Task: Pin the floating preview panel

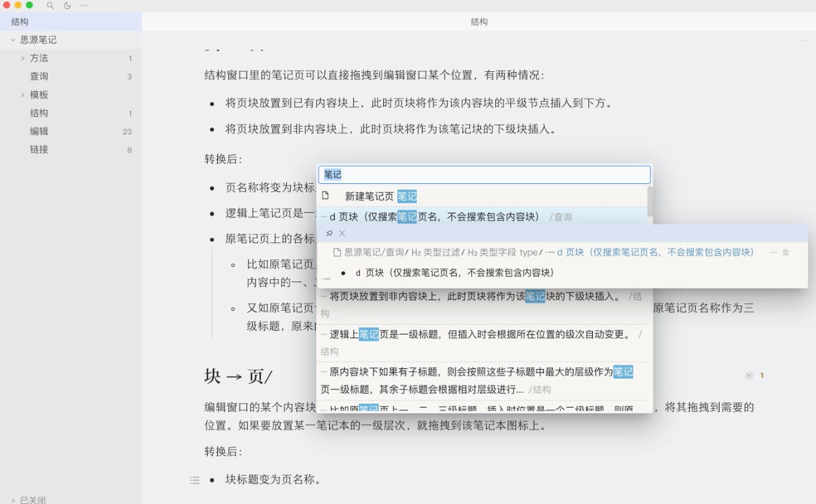Action: point(330,233)
